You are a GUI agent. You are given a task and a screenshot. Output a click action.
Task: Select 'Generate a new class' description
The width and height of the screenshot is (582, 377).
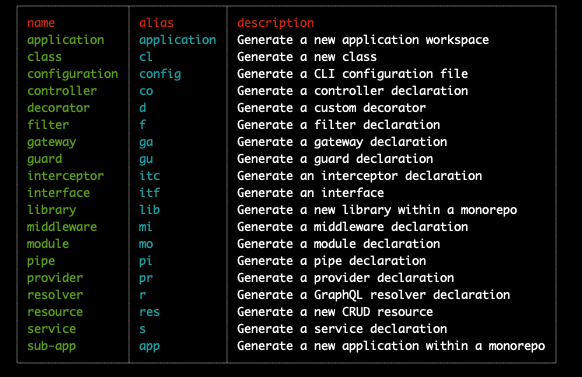click(x=307, y=57)
